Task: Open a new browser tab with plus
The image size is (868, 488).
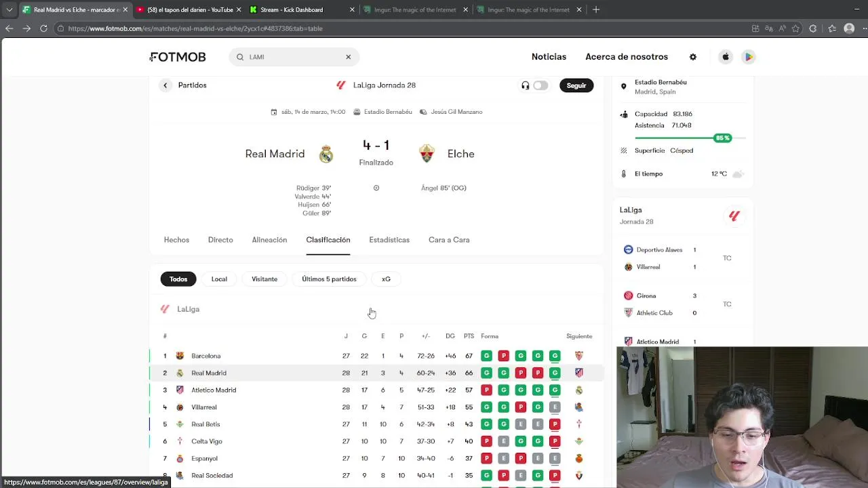Action: pyautogui.click(x=596, y=9)
